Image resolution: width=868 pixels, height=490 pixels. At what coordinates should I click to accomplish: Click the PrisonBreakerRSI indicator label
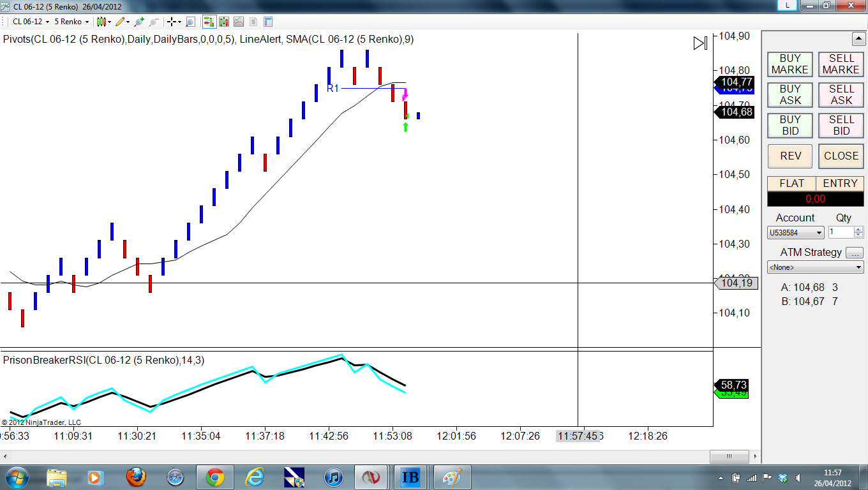point(103,360)
